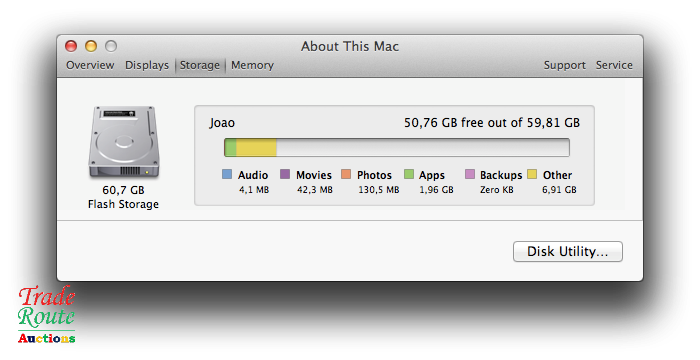Click the green Apps segment in storage bar
The width and height of the screenshot is (700, 360).
pyautogui.click(x=231, y=147)
